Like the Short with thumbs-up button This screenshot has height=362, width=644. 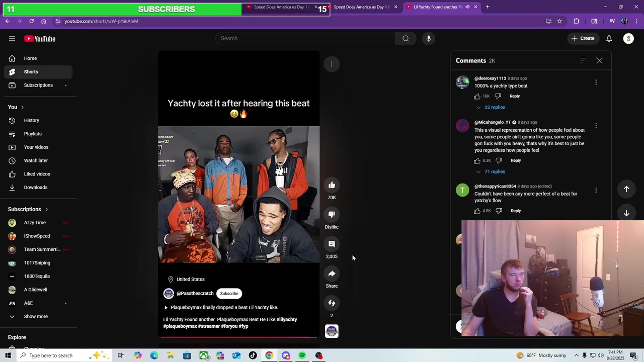[x=332, y=185]
